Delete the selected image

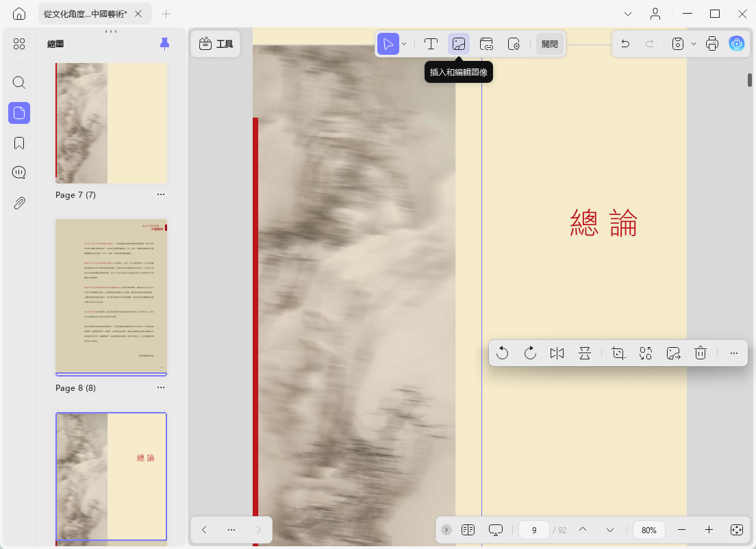(701, 353)
